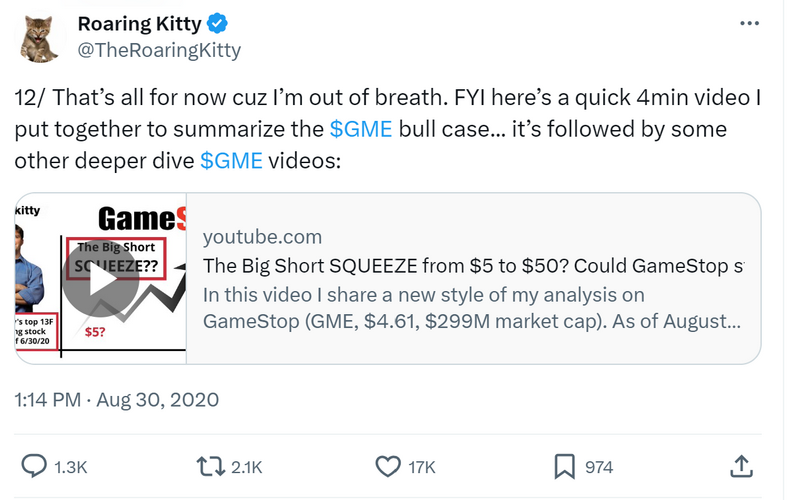Bookmark this tweet using the bookmark icon
788x500 pixels.
pos(565,466)
